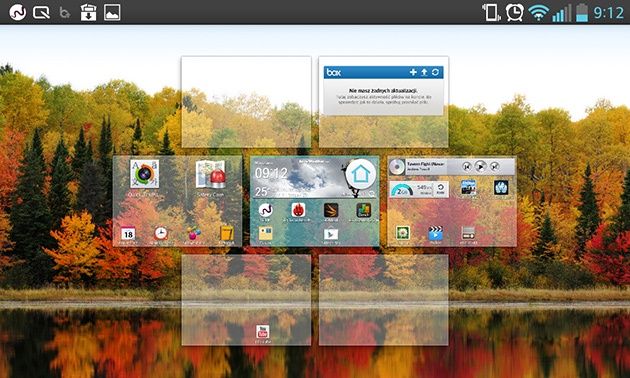Tap the music widget album disc
Viewport: 630px width, 378px height.
(x=397, y=167)
